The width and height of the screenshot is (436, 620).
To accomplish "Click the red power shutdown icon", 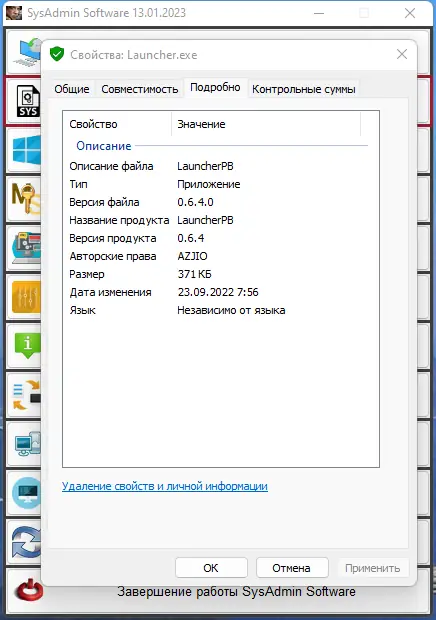I will pyautogui.click(x=28, y=591).
